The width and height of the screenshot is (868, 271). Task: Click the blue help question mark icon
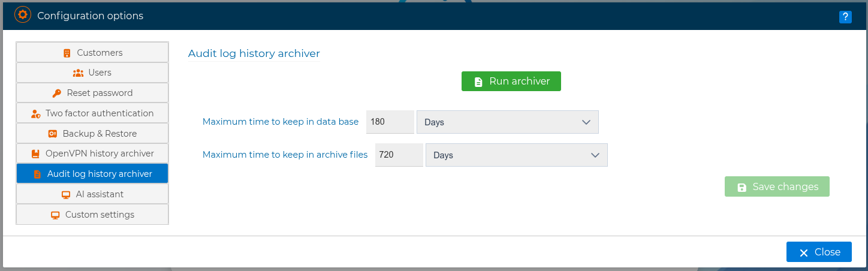[x=845, y=17]
